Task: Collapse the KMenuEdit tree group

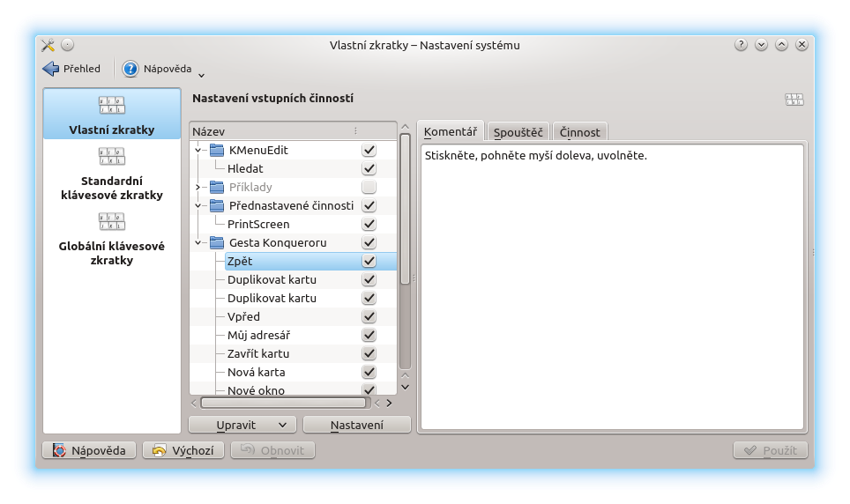Action: point(198,150)
